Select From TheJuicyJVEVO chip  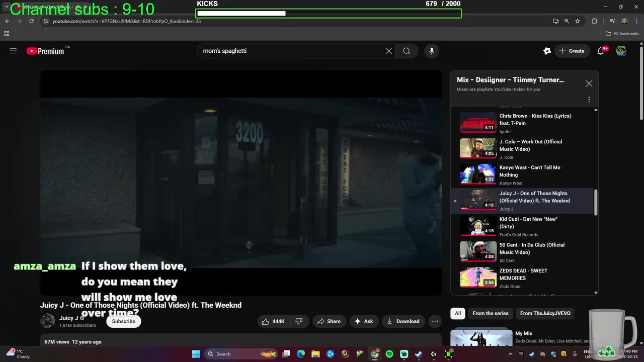tap(545, 313)
